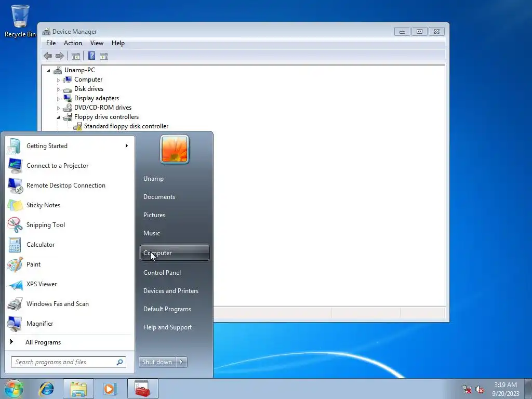Click the Show/Hide console tree toolbar icon
The width and height of the screenshot is (532, 399).
[x=76, y=56]
